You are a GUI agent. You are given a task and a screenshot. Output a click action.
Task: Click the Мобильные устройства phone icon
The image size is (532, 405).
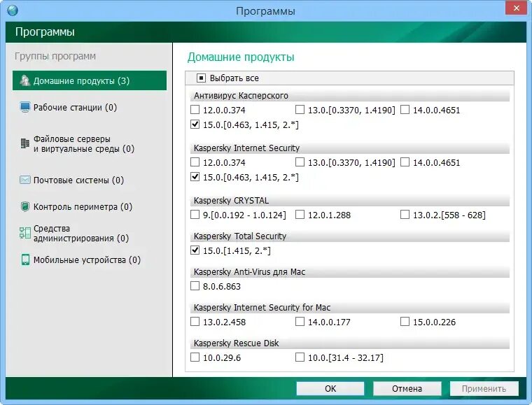tap(25, 260)
